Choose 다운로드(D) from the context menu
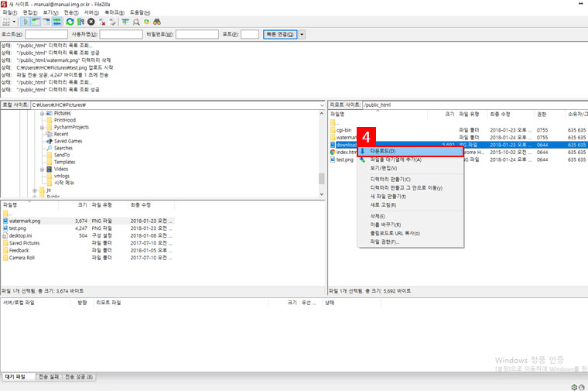 click(383, 151)
